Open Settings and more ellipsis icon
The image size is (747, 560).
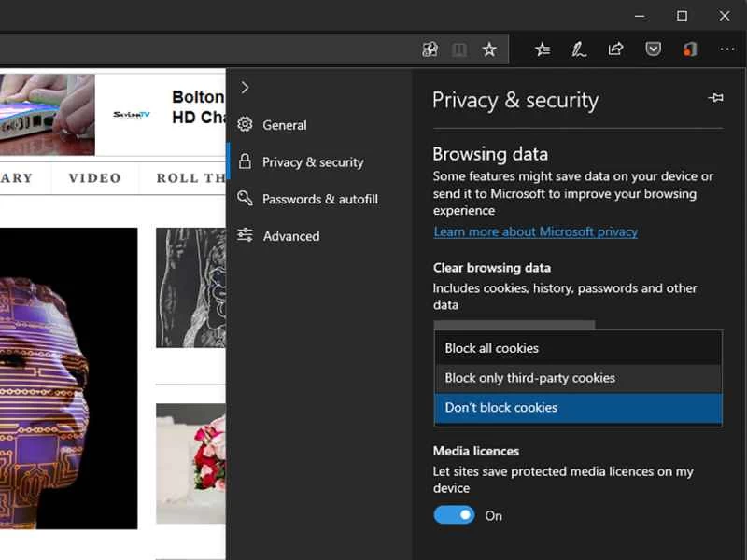click(x=727, y=49)
